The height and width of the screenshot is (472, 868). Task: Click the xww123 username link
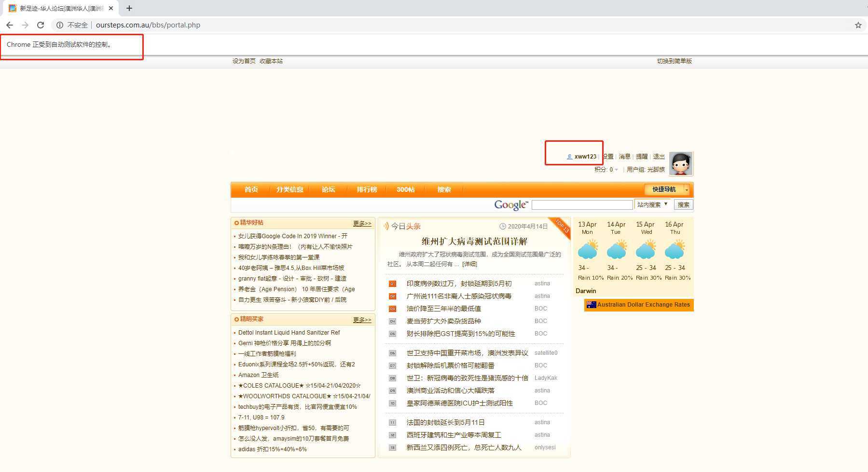pyautogui.click(x=585, y=157)
